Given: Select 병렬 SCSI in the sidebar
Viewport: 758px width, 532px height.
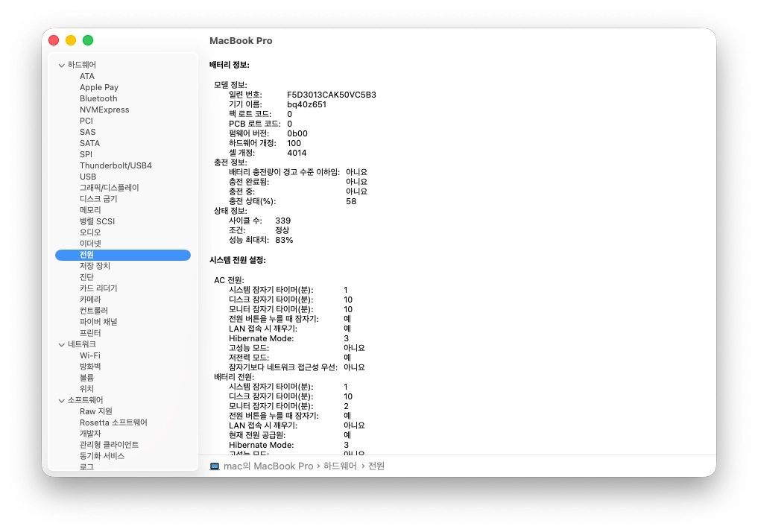Looking at the screenshot, I should pyautogui.click(x=97, y=221).
